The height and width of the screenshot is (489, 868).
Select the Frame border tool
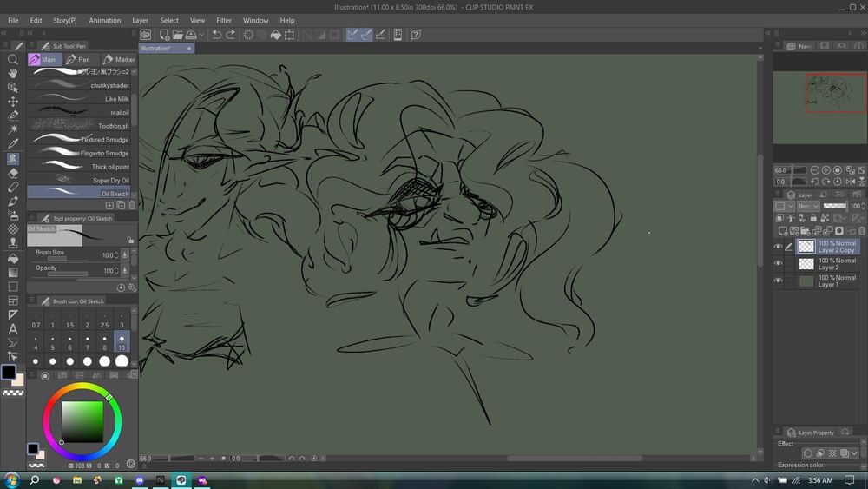pos(13,301)
